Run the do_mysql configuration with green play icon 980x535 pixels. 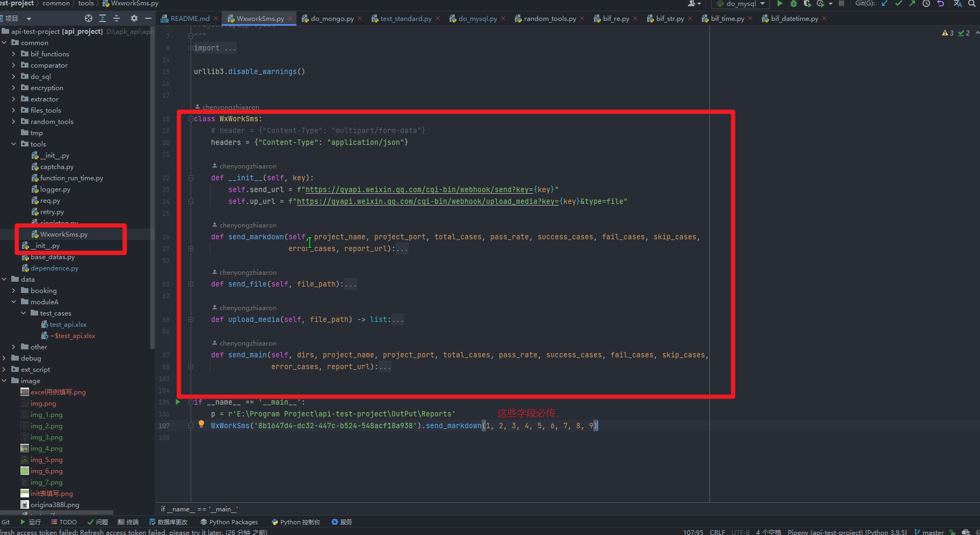(780, 3)
